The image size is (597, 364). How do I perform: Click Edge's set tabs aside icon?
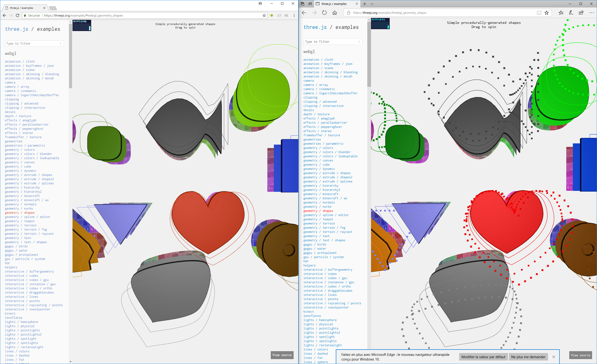[310, 4]
